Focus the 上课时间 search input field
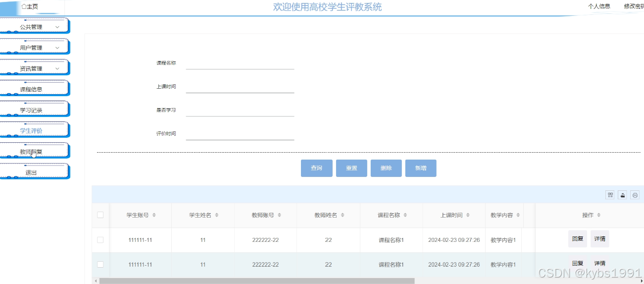 (240, 87)
